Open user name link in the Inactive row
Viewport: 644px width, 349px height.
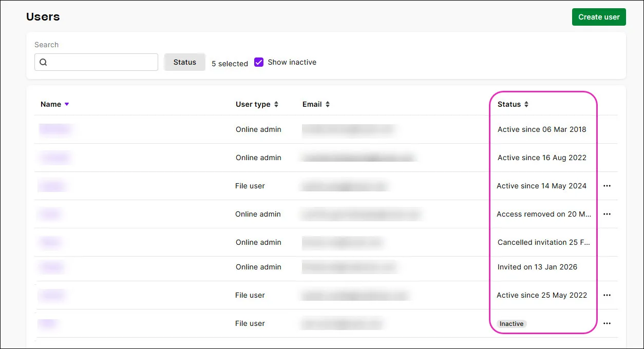click(47, 323)
